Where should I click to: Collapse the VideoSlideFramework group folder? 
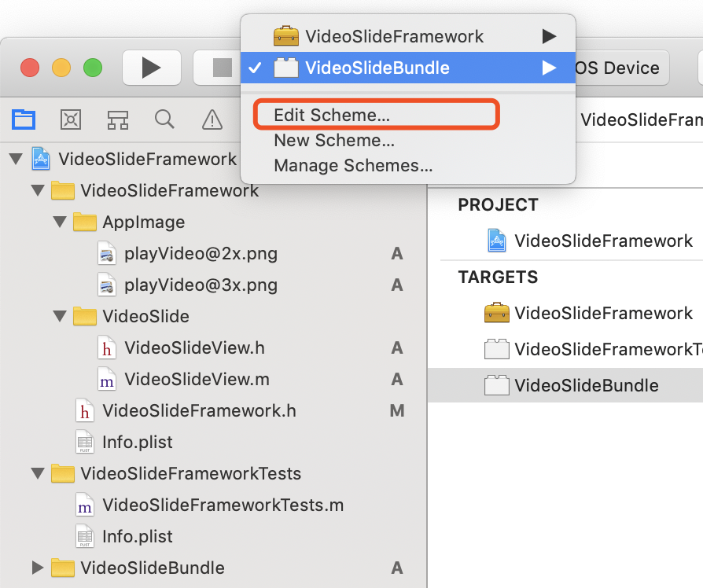coord(38,190)
